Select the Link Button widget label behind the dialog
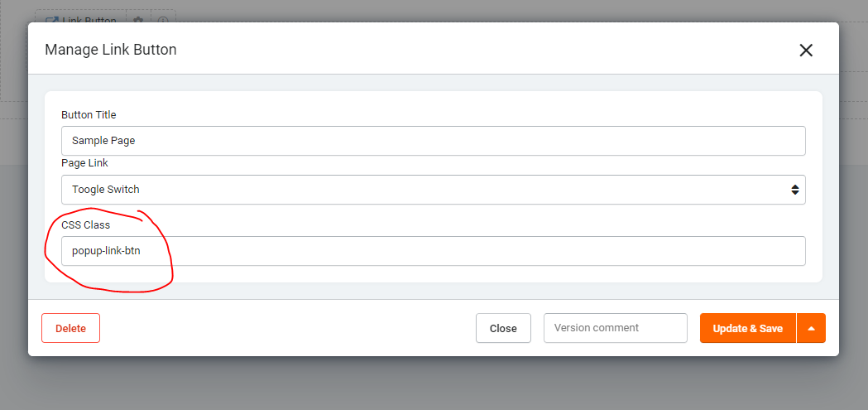 [x=89, y=20]
